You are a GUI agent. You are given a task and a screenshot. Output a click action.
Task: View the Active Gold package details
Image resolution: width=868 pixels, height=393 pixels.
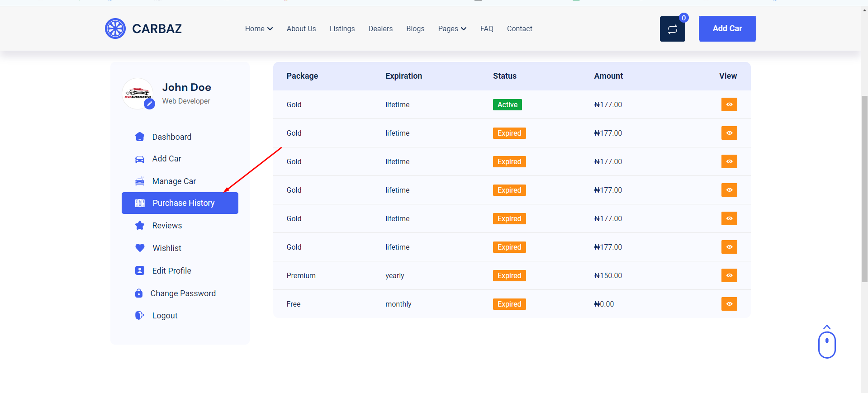pyautogui.click(x=729, y=104)
